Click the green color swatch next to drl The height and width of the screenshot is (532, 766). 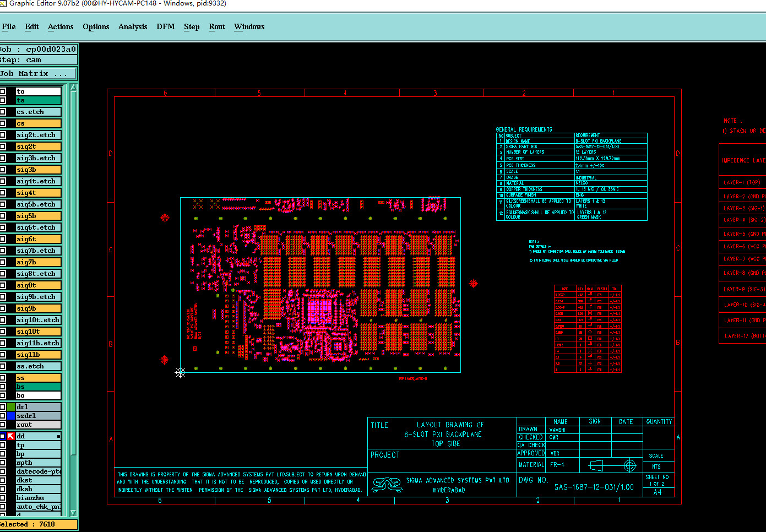coord(11,407)
